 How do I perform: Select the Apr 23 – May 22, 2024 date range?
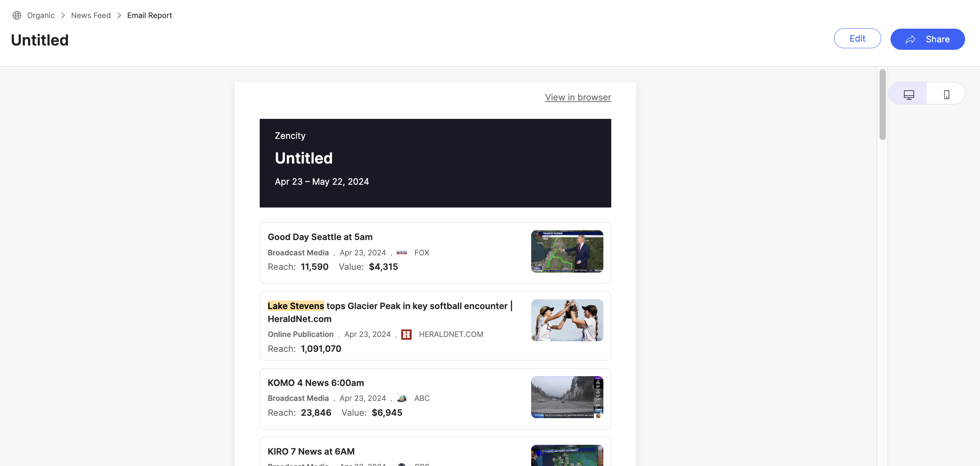click(322, 182)
